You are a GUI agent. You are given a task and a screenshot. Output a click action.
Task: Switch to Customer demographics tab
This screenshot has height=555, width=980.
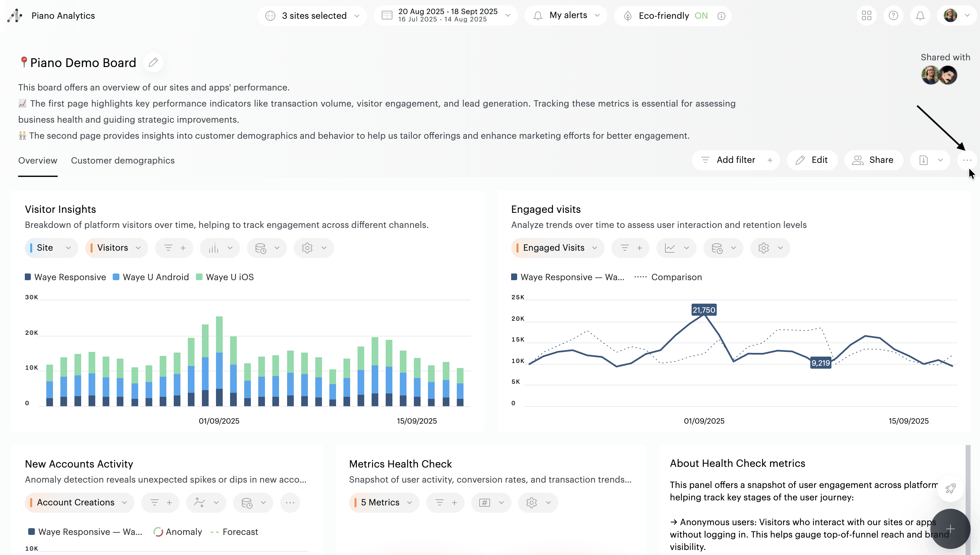coord(122,161)
